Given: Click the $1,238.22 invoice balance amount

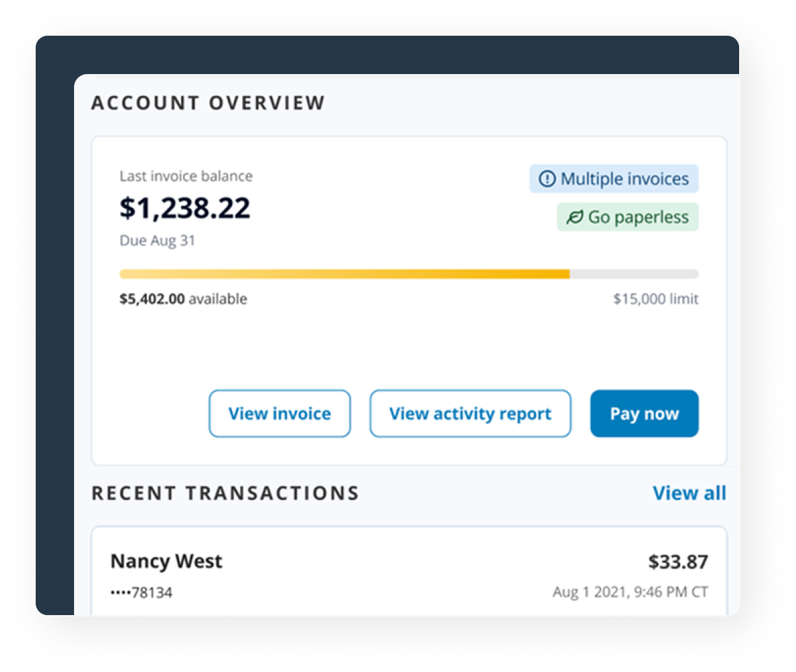Looking at the screenshot, I should tap(185, 208).
